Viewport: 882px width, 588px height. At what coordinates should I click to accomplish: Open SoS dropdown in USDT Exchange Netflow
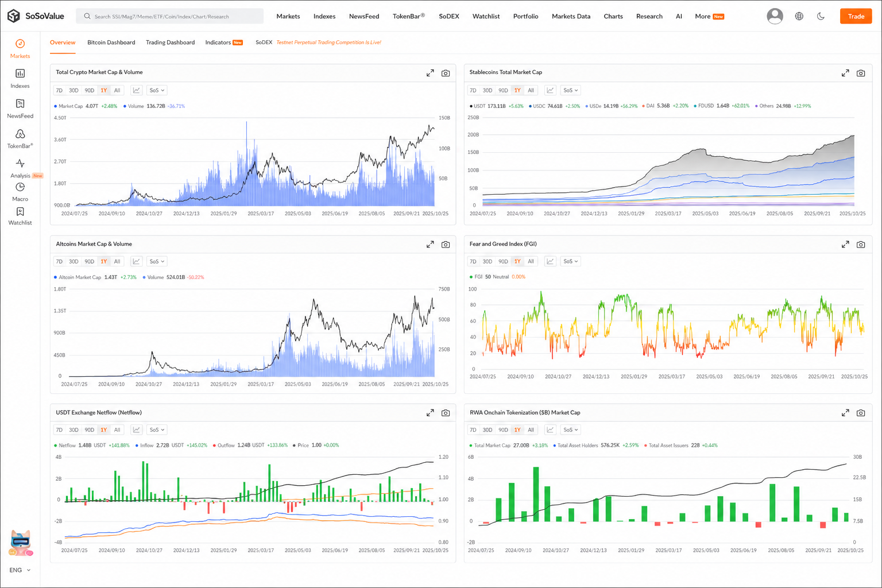tap(157, 430)
